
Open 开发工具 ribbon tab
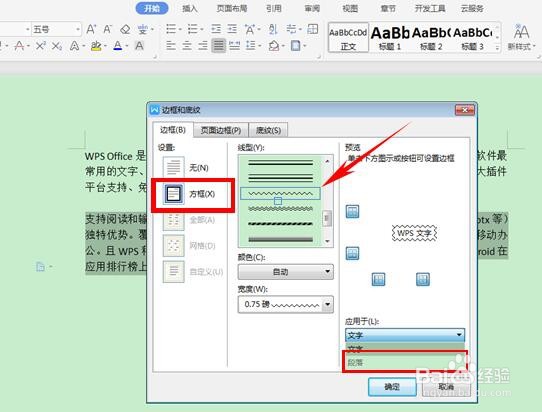[430, 9]
